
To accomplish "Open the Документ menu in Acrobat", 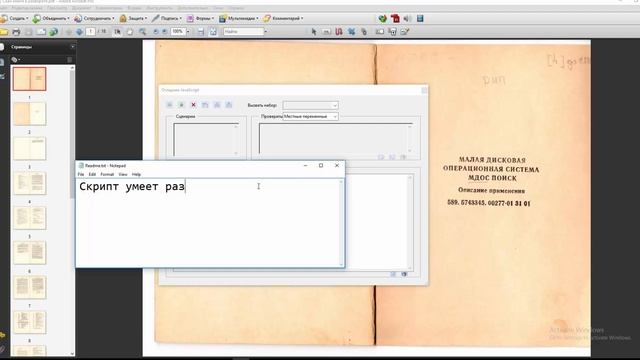I will click(x=81, y=8).
